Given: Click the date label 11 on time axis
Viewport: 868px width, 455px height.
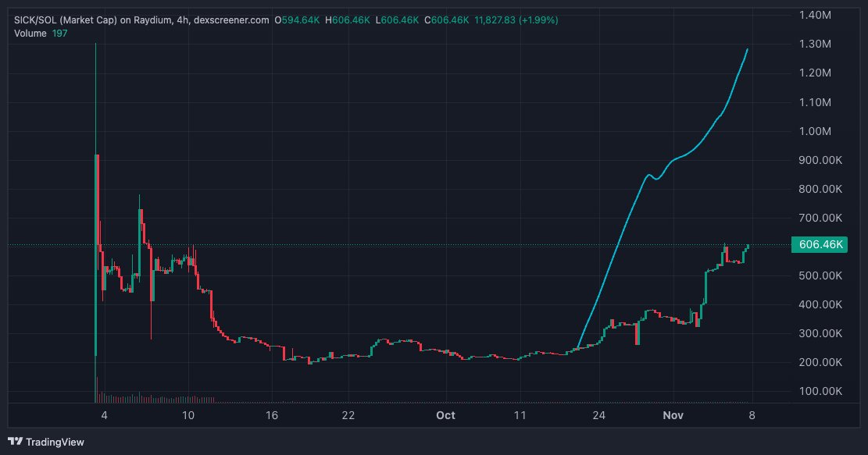Looking at the screenshot, I should [520, 415].
